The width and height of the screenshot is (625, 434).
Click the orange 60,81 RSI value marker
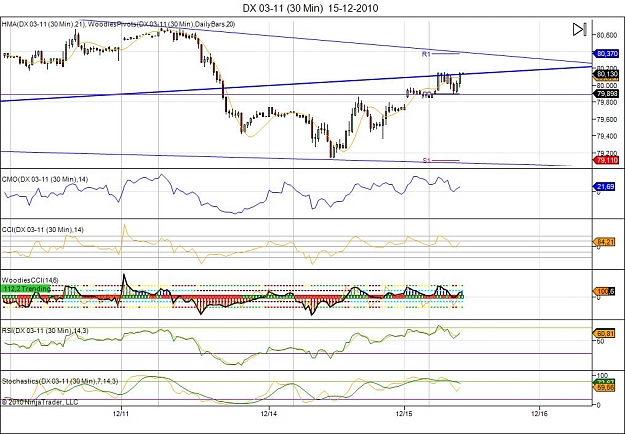click(x=604, y=333)
